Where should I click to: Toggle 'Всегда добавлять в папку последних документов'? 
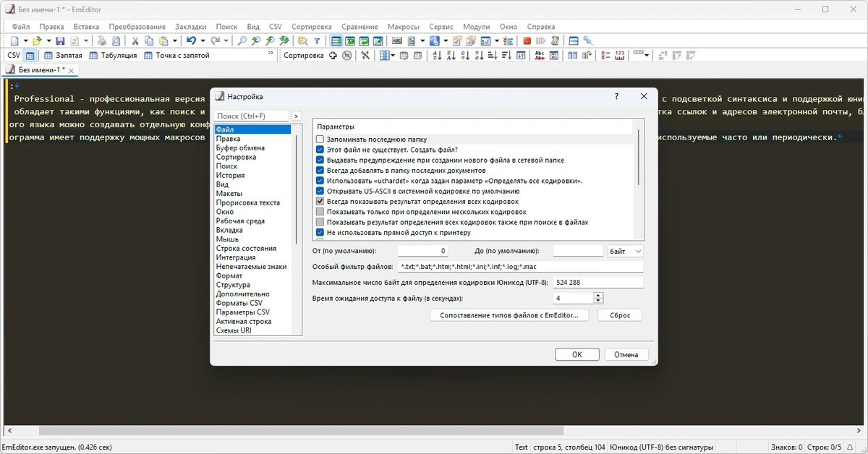320,170
